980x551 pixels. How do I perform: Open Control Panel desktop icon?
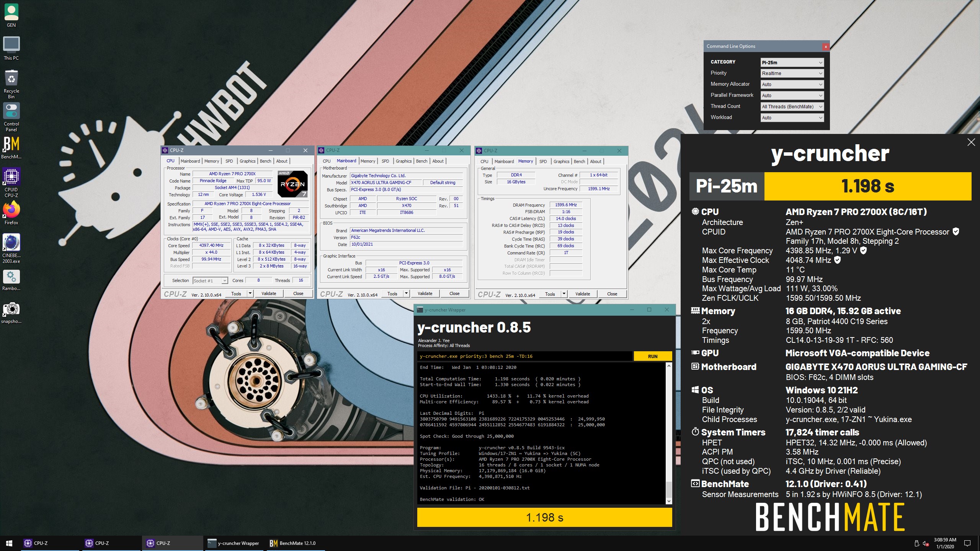pyautogui.click(x=11, y=117)
